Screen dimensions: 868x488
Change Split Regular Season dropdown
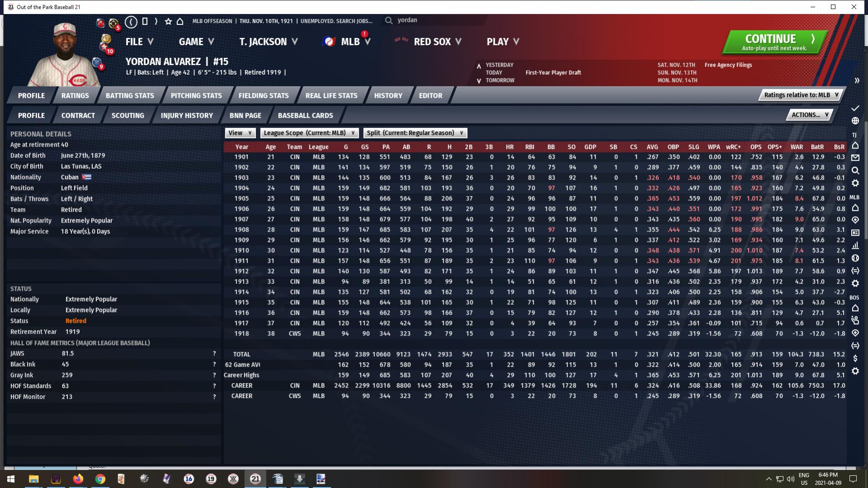pyautogui.click(x=415, y=133)
